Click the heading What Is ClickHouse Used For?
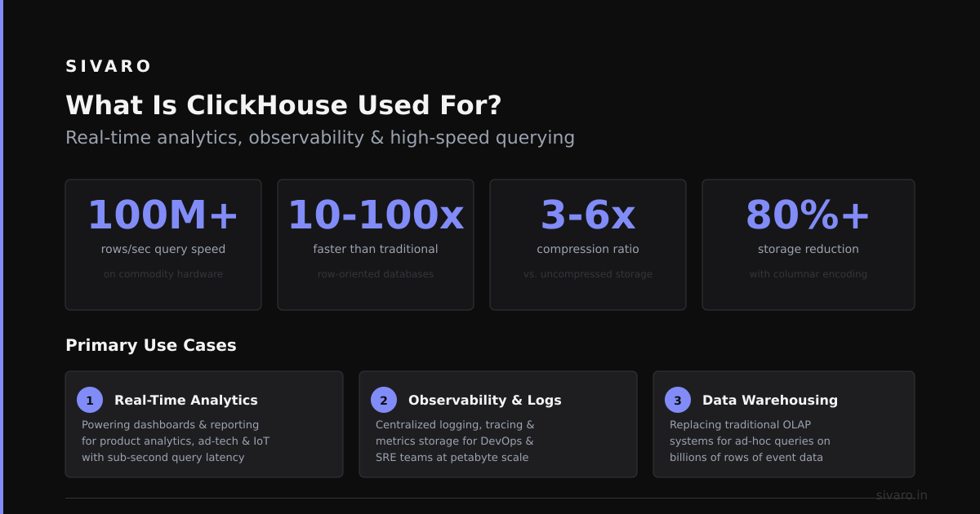 (x=283, y=105)
